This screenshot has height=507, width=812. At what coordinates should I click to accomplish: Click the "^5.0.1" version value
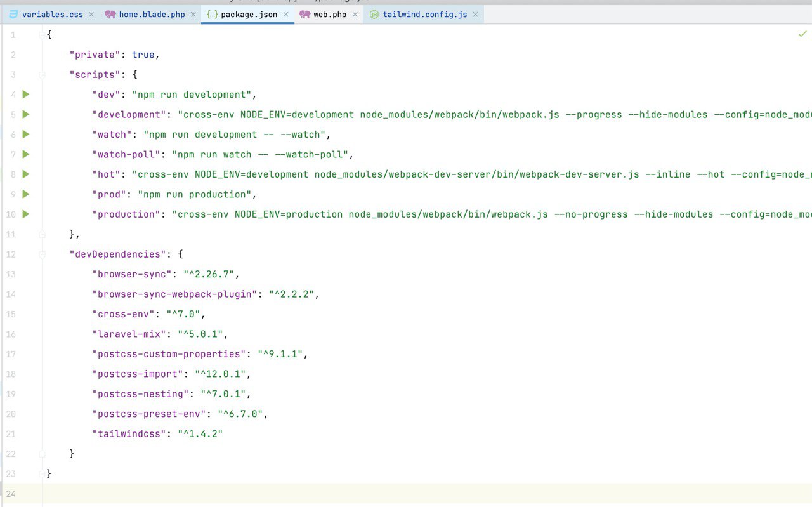point(200,334)
